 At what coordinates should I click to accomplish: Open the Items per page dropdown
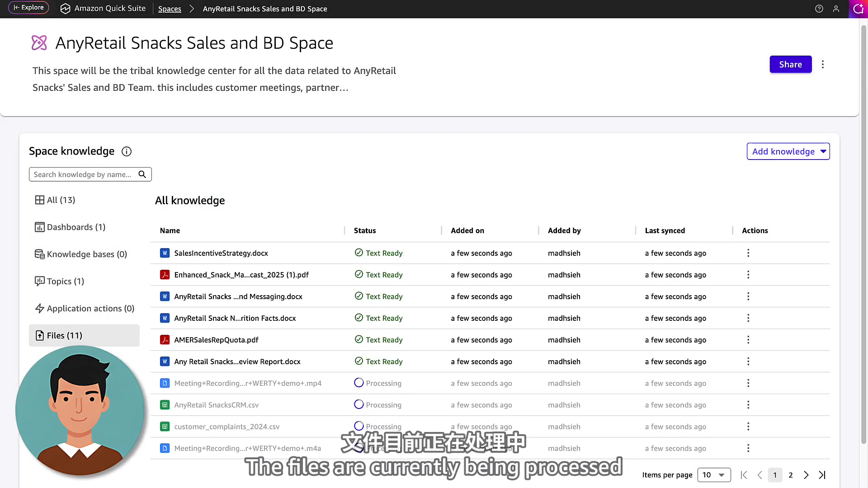[714, 475]
